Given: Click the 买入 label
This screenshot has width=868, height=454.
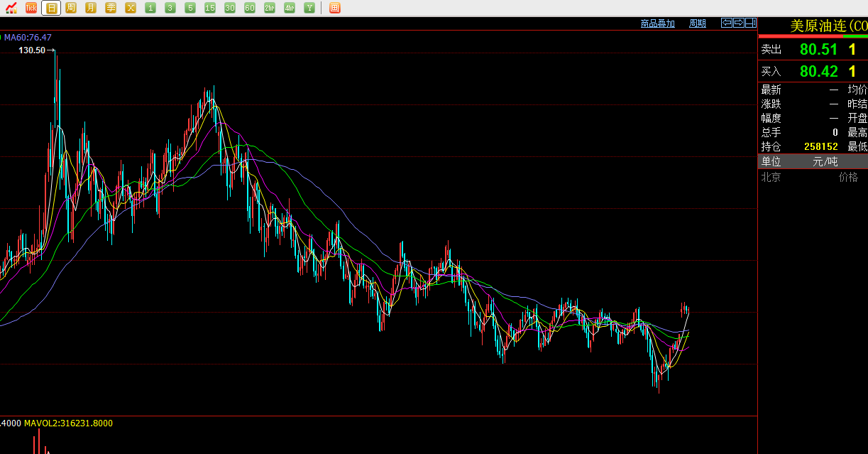Looking at the screenshot, I should pyautogui.click(x=771, y=72).
